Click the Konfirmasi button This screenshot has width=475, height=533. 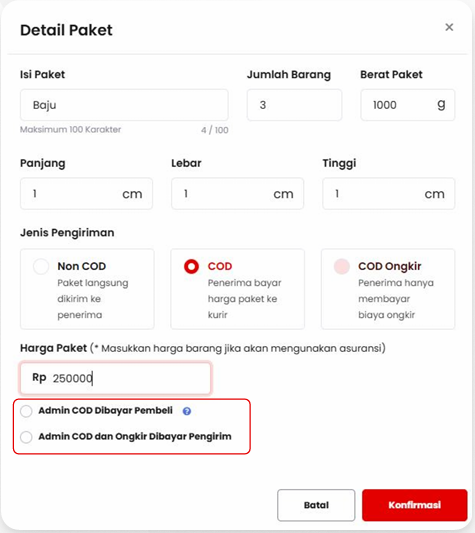coord(414,505)
